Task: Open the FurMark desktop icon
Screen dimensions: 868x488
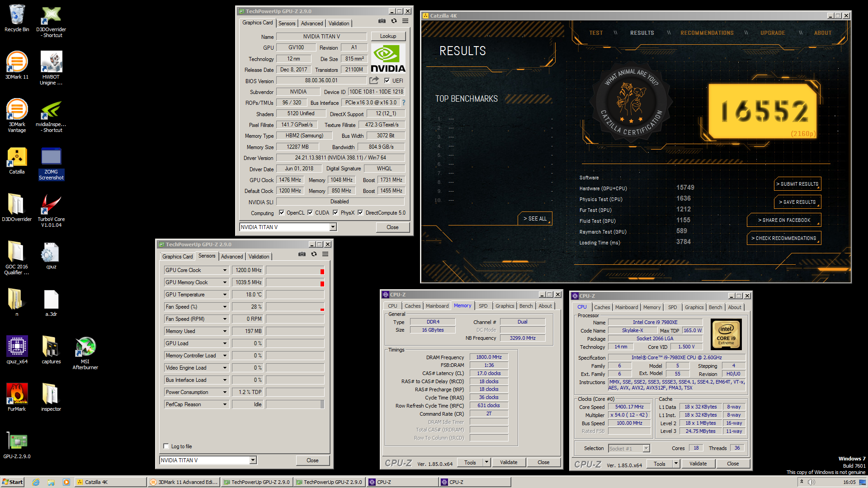Action: pyautogui.click(x=17, y=397)
